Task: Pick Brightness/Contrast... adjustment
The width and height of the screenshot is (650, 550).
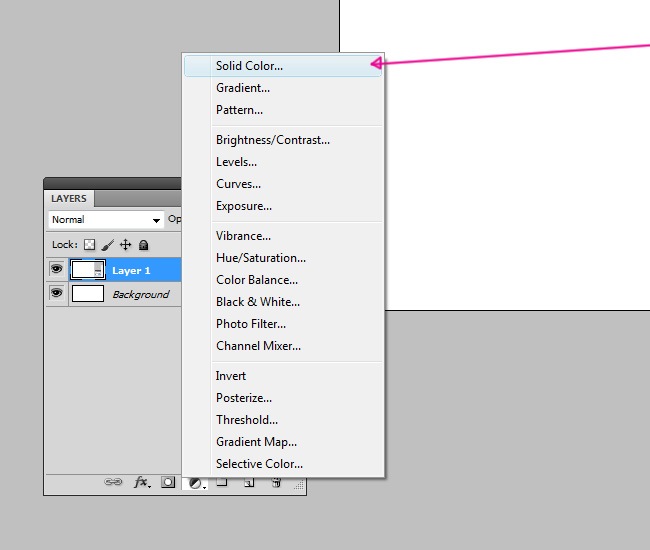Action: (x=283, y=140)
